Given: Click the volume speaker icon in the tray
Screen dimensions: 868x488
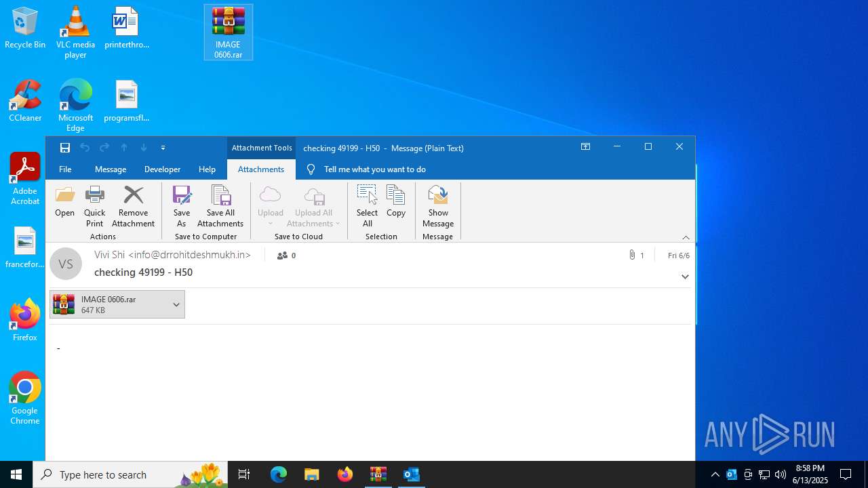Looking at the screenshot, I should (781, 474).
